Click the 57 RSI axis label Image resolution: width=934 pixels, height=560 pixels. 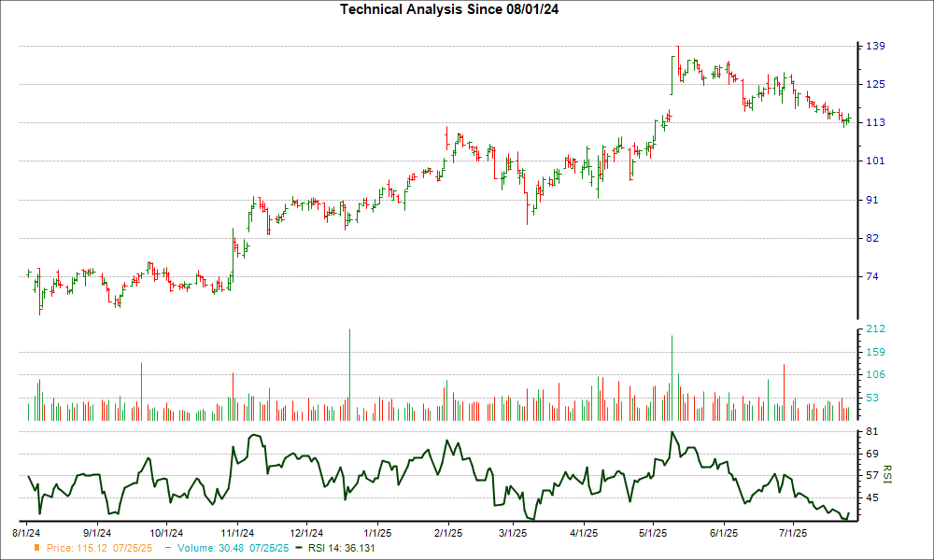tap(872, 475)
